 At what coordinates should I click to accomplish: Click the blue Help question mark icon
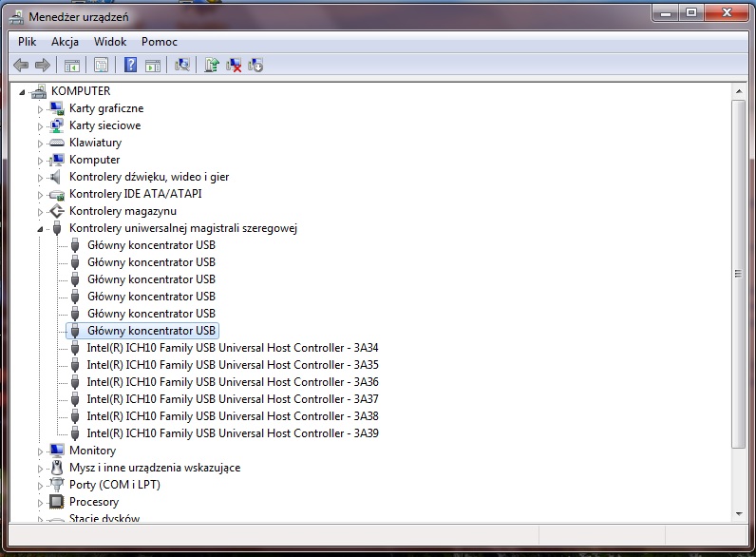[131, 65]
